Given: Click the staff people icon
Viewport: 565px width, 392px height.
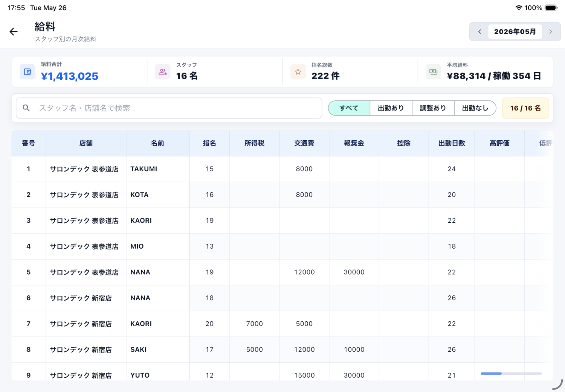Looking at the screenshot, I should pos(163,72).
